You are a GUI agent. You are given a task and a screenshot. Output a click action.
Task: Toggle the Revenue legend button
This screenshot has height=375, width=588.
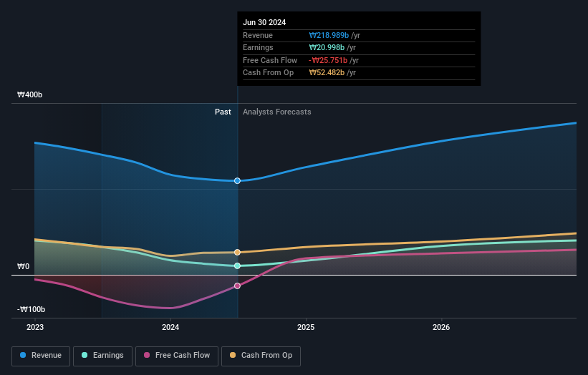coord(41,356)
